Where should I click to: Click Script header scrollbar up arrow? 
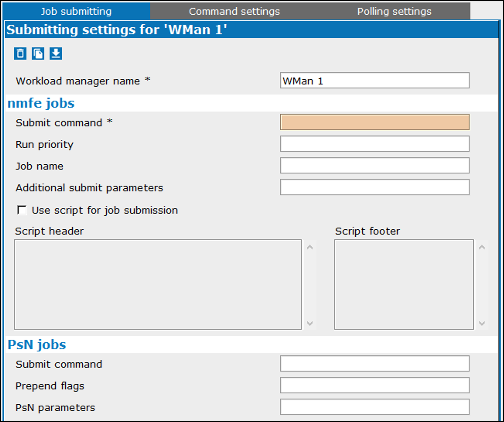310,247
